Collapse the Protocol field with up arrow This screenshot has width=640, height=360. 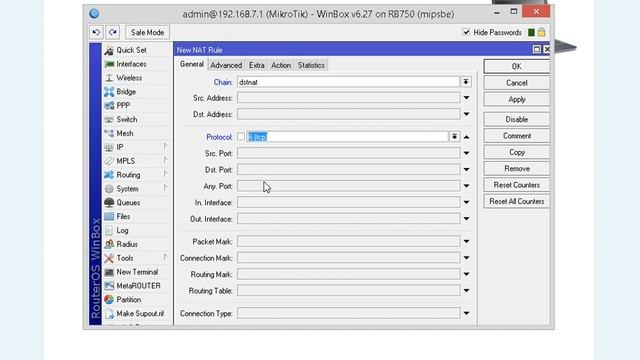(466, 137)
